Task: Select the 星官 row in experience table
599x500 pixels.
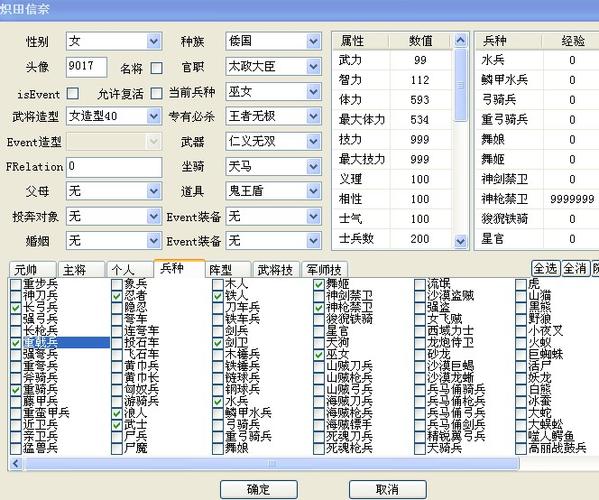Action: coord(537,239)
